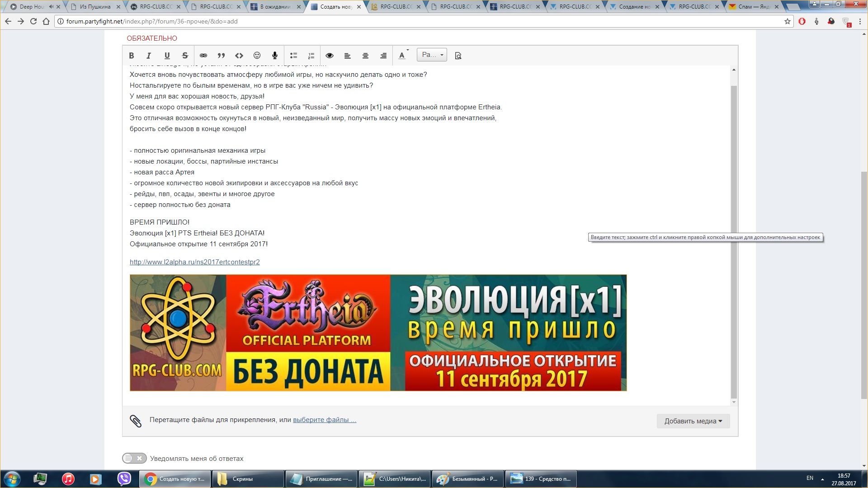868x488 pixels.
Task: Click the editor scrollbar up arrow
Action: (734, 70)
